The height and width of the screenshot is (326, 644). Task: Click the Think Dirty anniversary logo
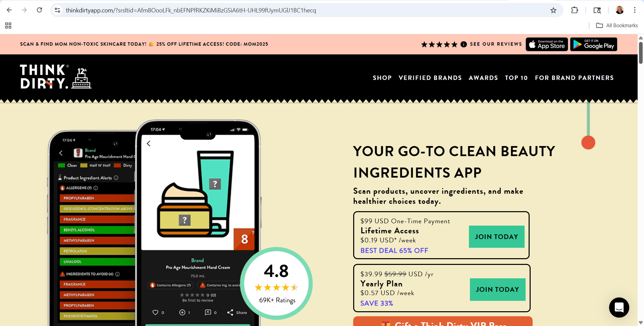click(54, 77)
